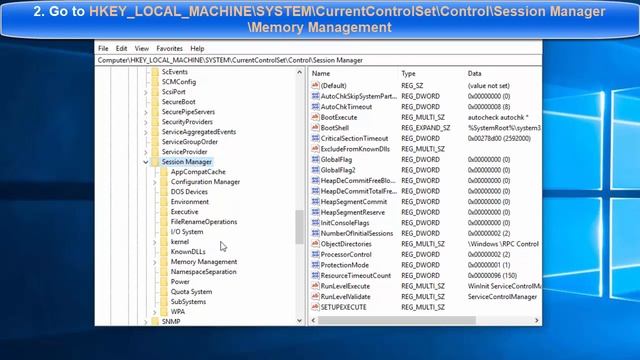Select the AppCompatCache folder icon
Viewport: 640px width, 360px height.
click(164, 172)
